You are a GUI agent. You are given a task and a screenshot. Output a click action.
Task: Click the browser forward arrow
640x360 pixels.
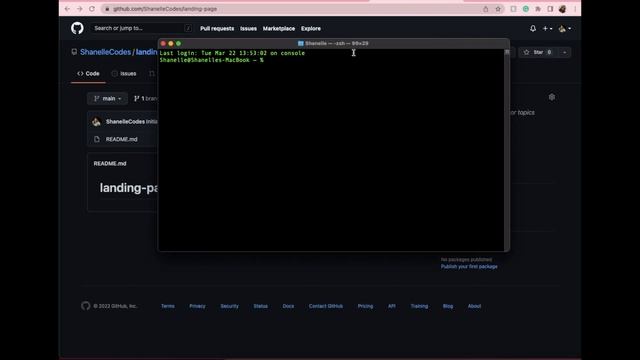click(x=80, y=9)
